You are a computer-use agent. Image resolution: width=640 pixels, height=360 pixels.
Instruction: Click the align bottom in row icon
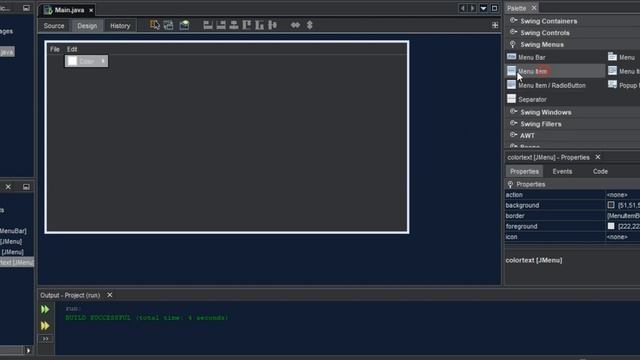(260, 25)
